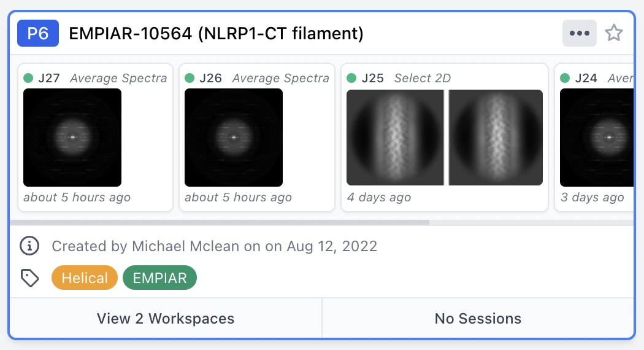Click the No Sessions button
This screenshot has height=350, width=644.
pos(478,319)
